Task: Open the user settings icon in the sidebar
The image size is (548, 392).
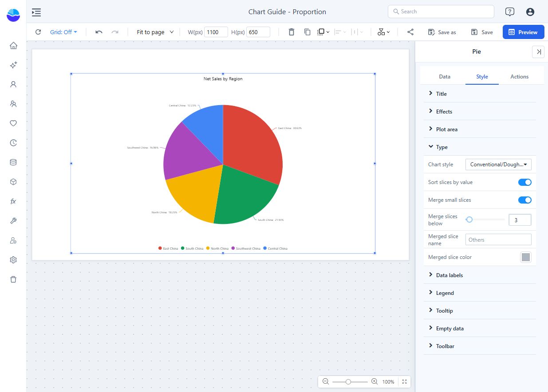Action: [x=13, y=240]
